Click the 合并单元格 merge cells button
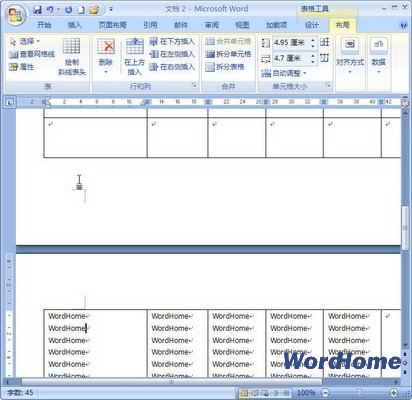This screenshot has width=412, height=400. [228, 42]
